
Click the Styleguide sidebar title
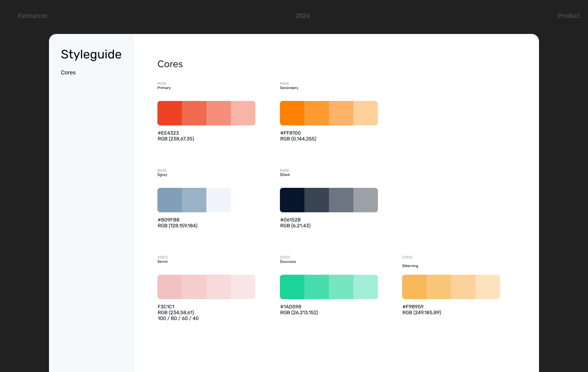coord(91,54)
